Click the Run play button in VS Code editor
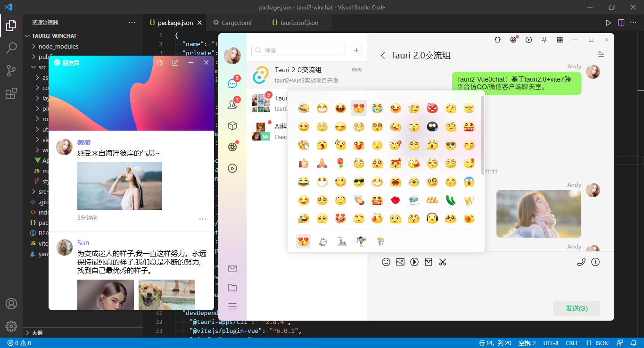The height and width of the screenshot is (348, 644). 608,23
